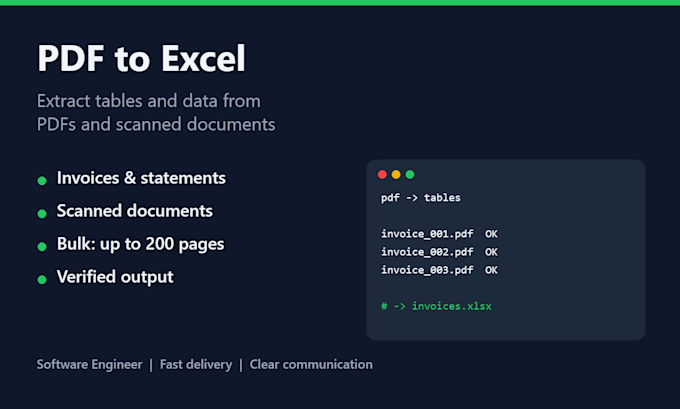Click the green dot in the terminal window
Screen dimensions: 680x409
point(410,174)
